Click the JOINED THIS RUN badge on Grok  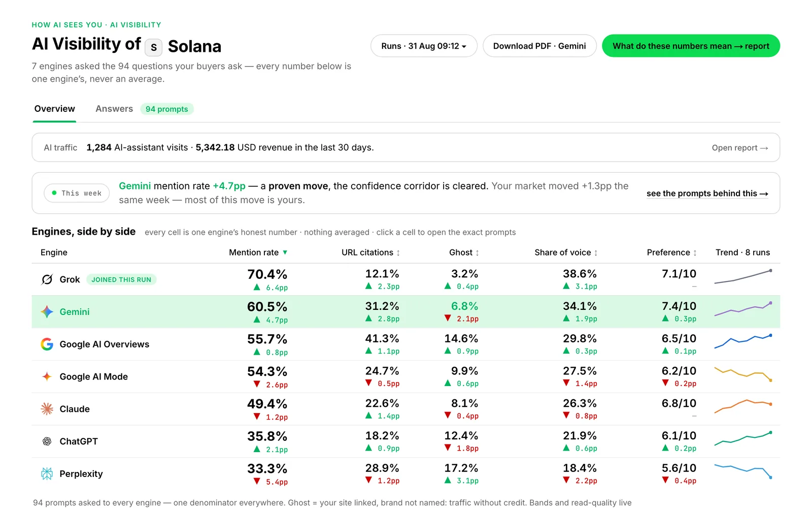121,279
